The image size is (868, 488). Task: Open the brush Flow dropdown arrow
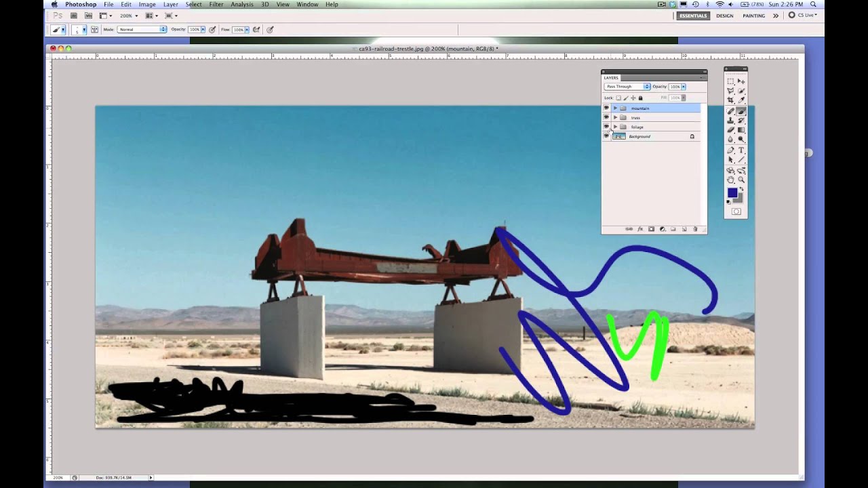pyautogui.click(x=247, y=29)
